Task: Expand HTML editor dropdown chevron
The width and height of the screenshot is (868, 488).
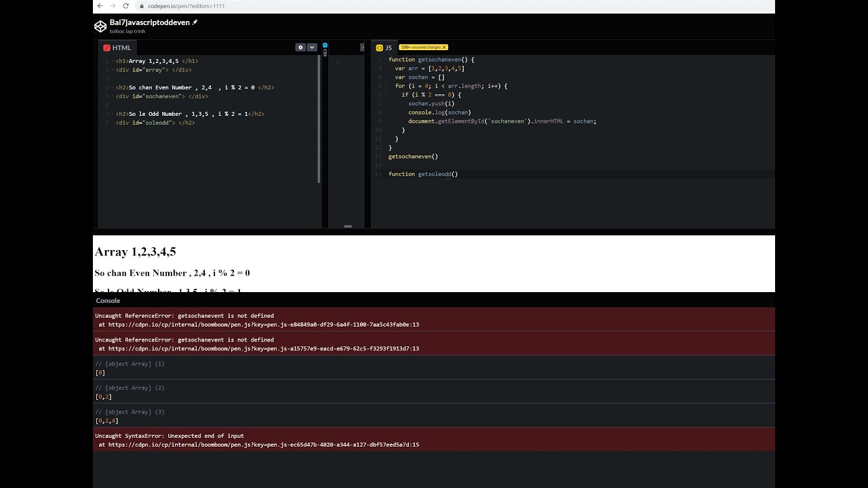Action: (x=312, y=47)
